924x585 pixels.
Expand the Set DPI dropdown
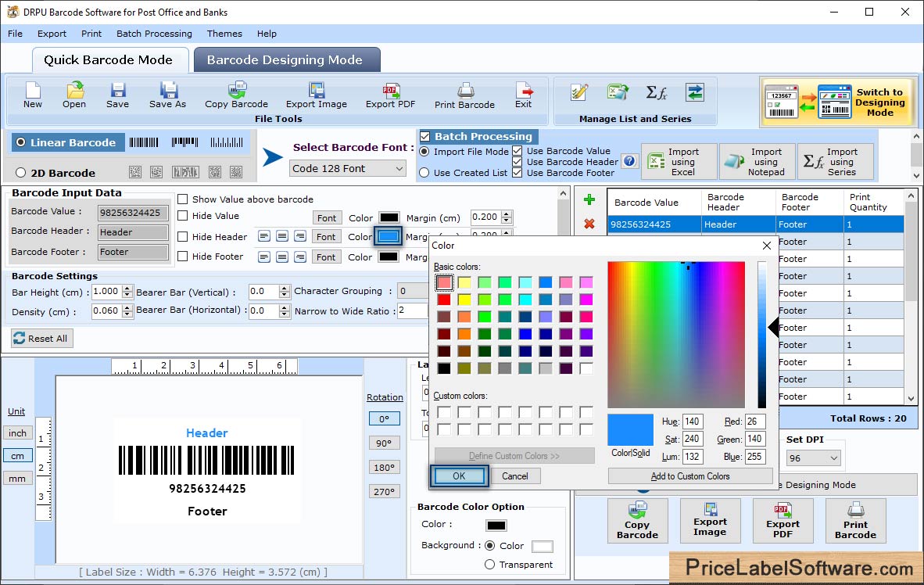813,458
